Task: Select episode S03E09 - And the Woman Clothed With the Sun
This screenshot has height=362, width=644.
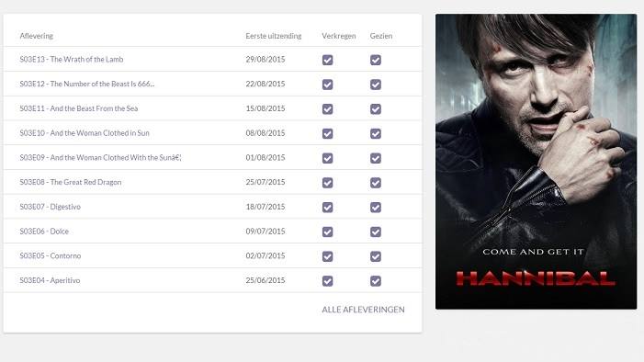Action: coord(100,157)
